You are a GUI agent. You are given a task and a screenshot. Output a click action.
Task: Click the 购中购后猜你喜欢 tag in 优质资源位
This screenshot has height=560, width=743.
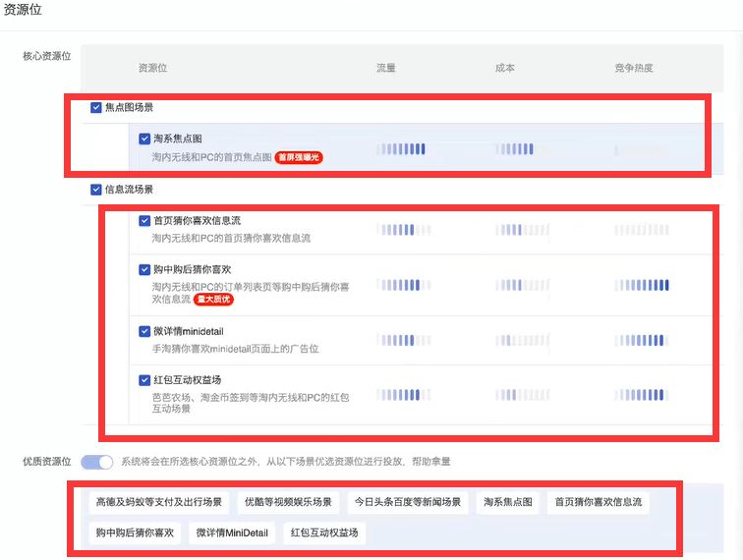coord(135,533)
